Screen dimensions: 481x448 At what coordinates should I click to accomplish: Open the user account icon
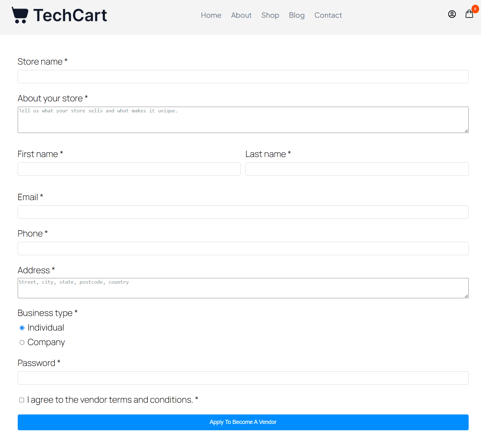(x=452, y=14)
